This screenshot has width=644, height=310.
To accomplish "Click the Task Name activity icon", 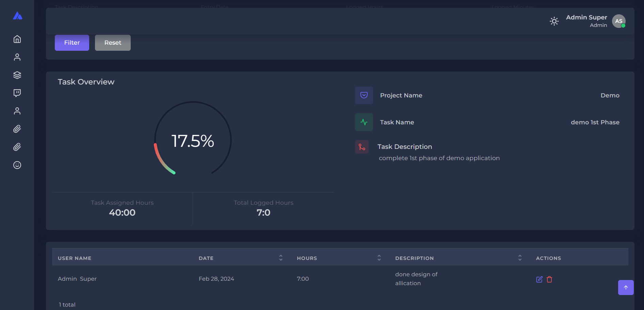I will (x=364, y=122).
